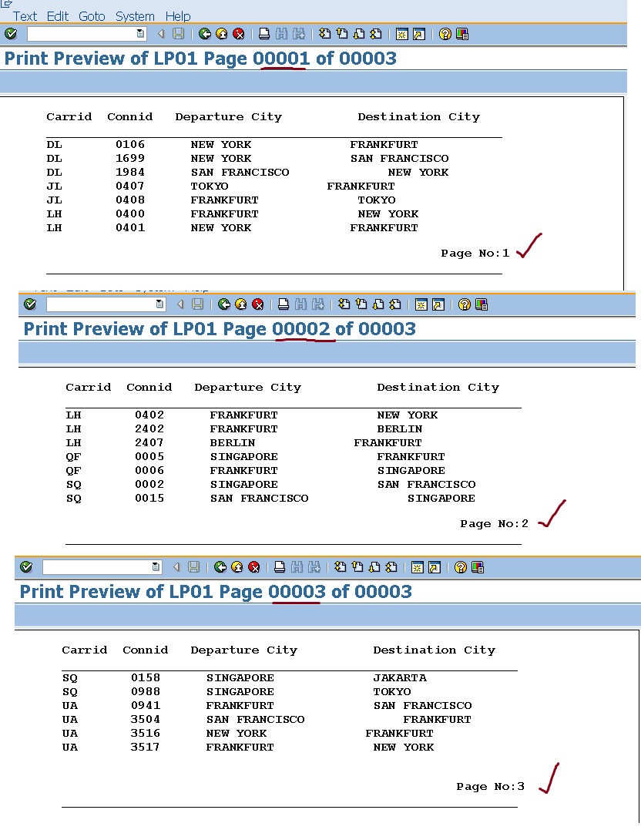
Task: Click Find Next binoculars icon in page 00001 toolbar
Action: pyautogui.click(x=298, y=34)
